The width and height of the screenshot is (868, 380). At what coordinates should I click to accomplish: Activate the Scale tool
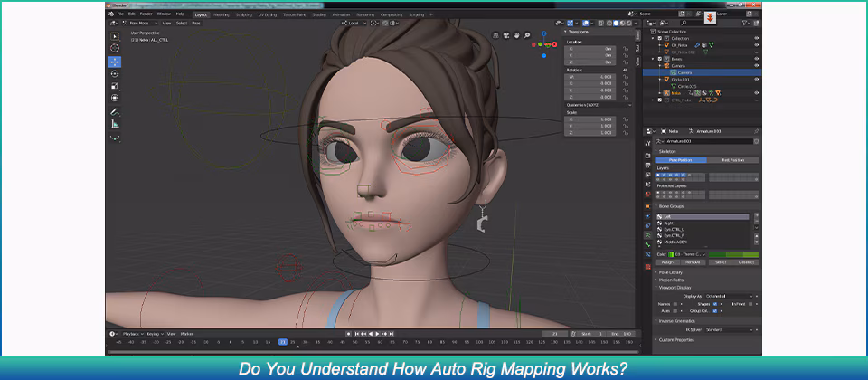click(x=115, y=86)
